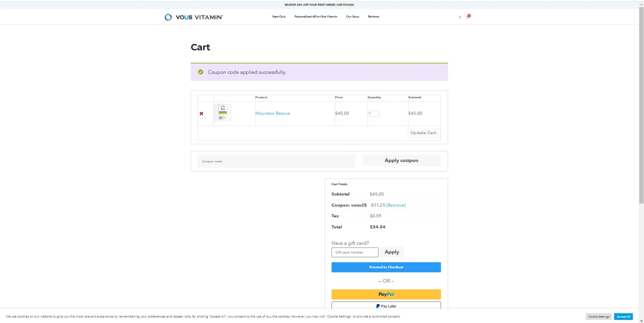Focus the Mountain Rescue quantity field
Screen dimensions: 644x323
coord(373,114)
